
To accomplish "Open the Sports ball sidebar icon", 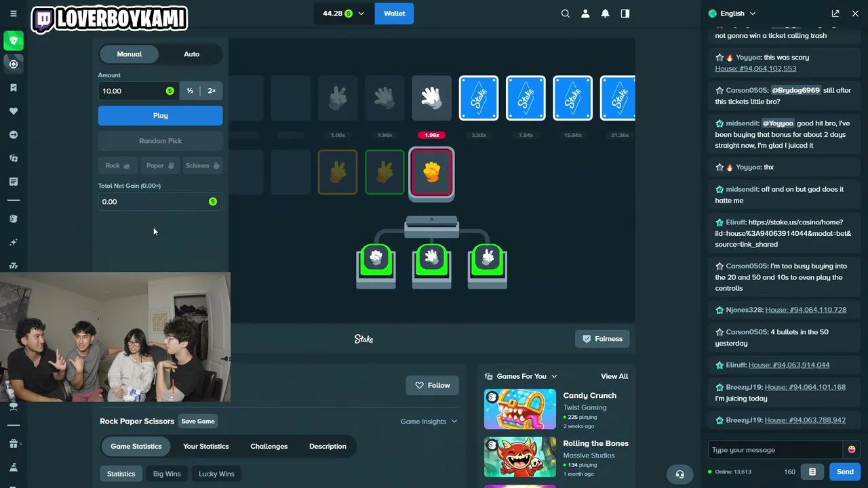I will 14,64.
